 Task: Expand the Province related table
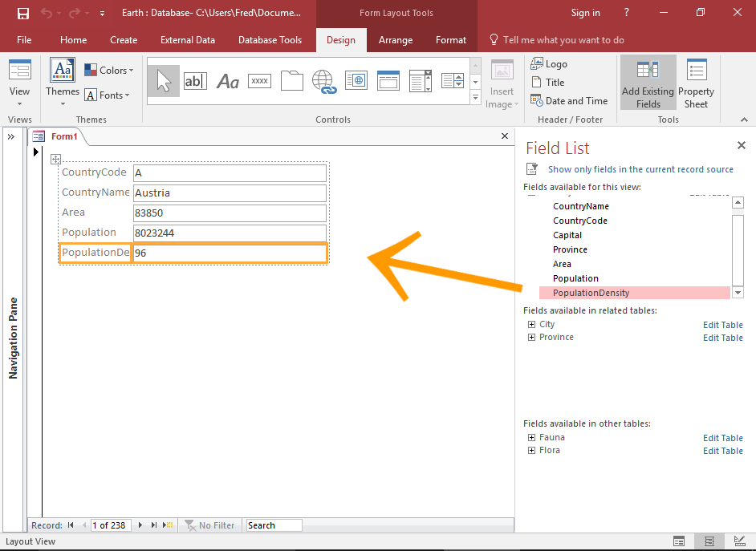531,337
